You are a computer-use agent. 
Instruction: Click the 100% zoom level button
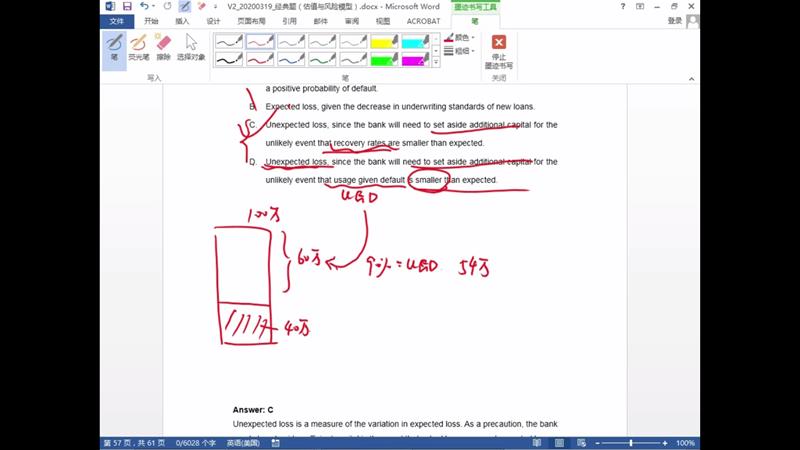685,443
